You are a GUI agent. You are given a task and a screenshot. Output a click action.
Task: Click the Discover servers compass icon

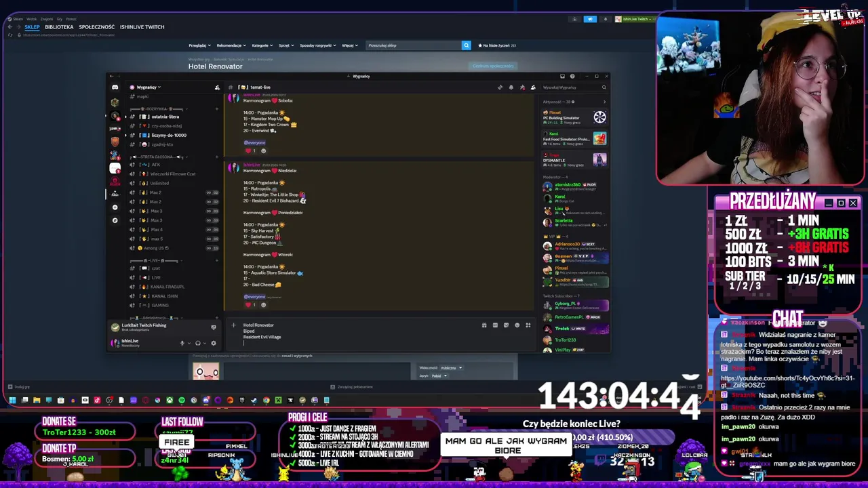(115, 220)
